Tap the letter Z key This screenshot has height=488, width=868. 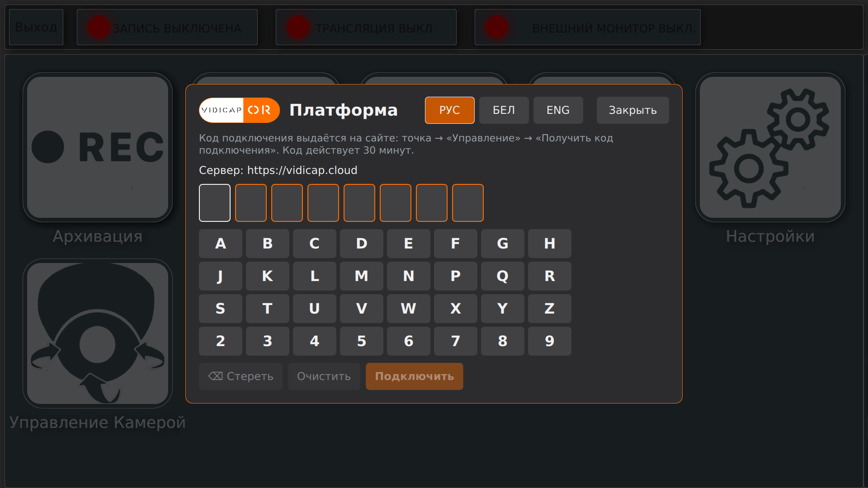(x=550, y=309)
